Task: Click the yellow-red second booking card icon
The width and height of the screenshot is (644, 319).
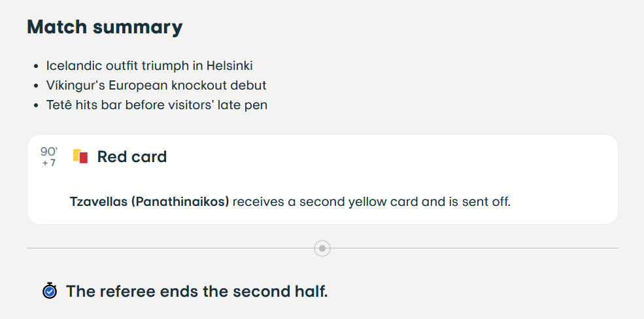Action: (80, 157)
